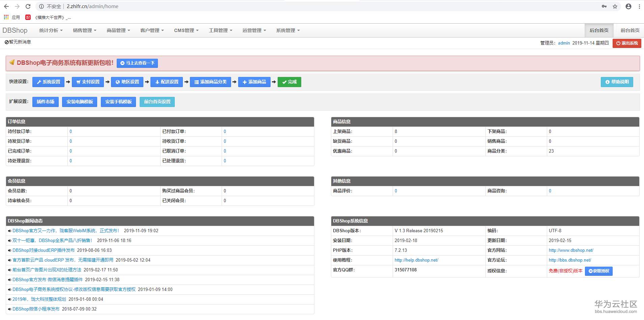644x320 pixels.
Task: Expand the 工具管理 dropdown menu
Action: pos(221,30)
